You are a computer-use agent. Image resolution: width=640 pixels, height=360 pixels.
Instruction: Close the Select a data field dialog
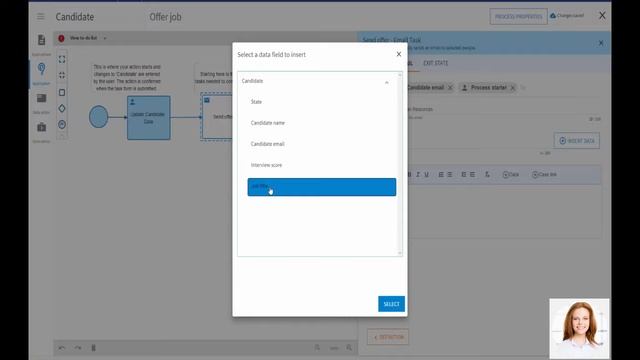[399, 54]
